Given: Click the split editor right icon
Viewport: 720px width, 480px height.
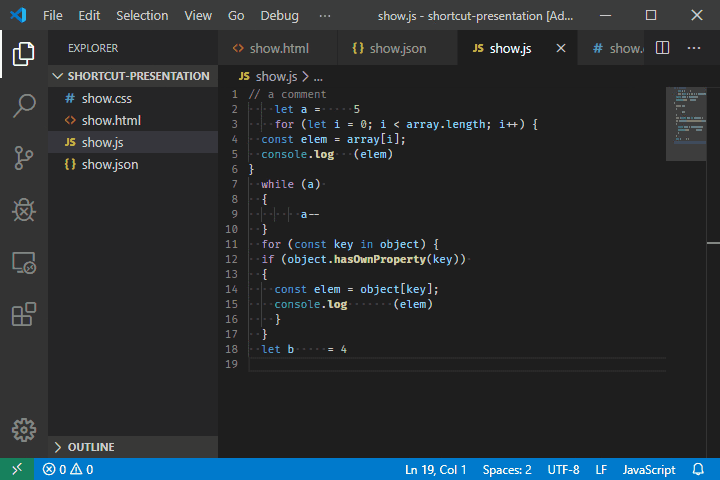Looking at the screenshot, I should [x=662, y=48].
